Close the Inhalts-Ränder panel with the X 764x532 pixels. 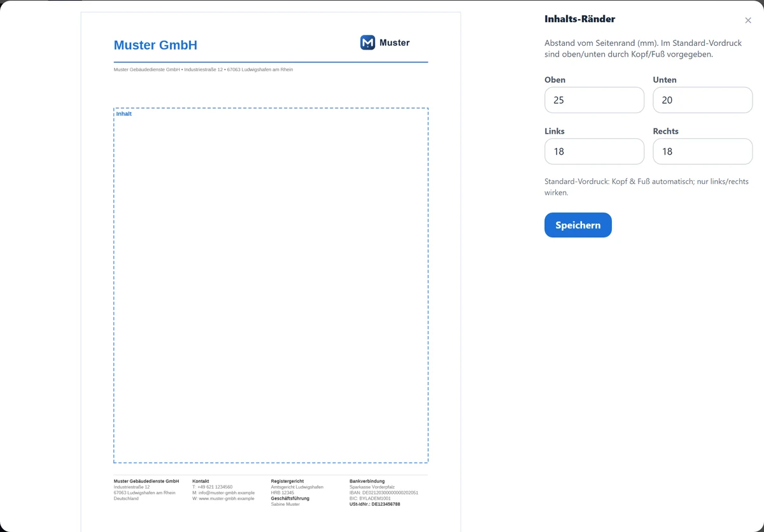tap(748, 20)
